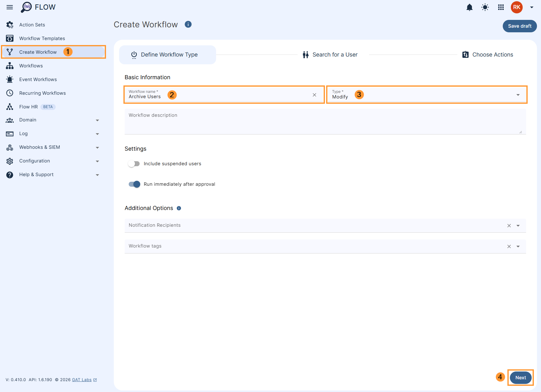Disable Run immediately after approval

point(134,184)
